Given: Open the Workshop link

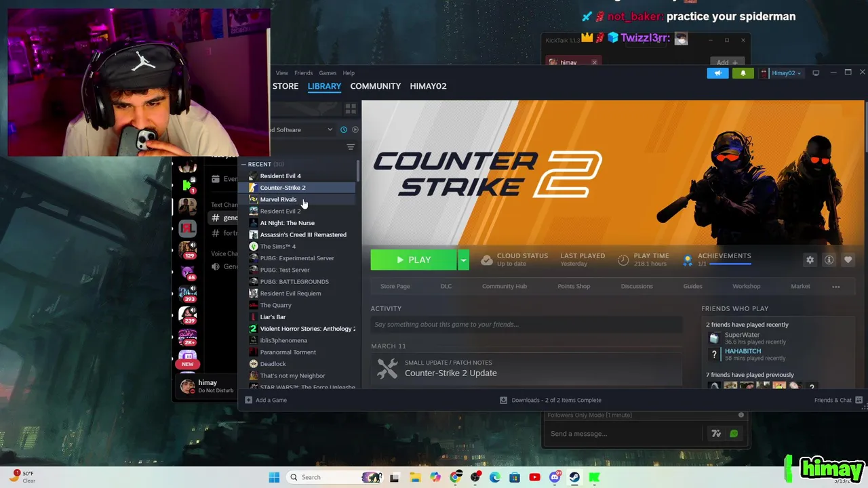Looking at the screenshot, I should [x=746, y=286].
